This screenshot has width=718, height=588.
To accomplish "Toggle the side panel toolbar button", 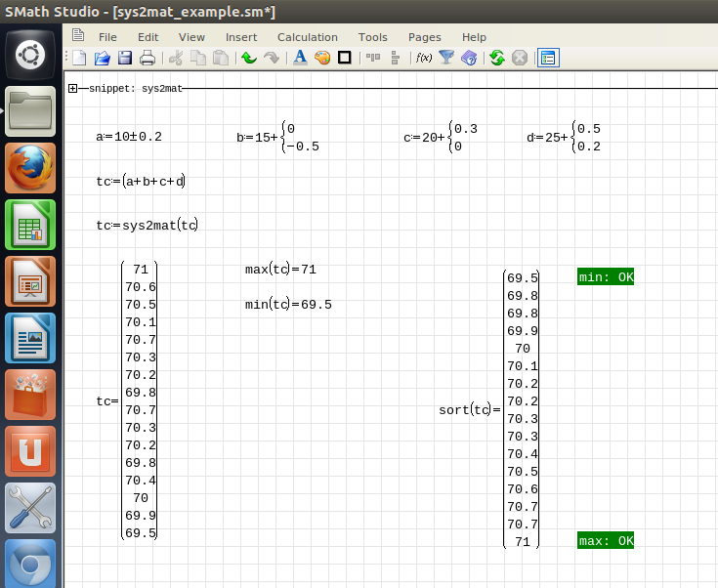I will pos(548,58).
